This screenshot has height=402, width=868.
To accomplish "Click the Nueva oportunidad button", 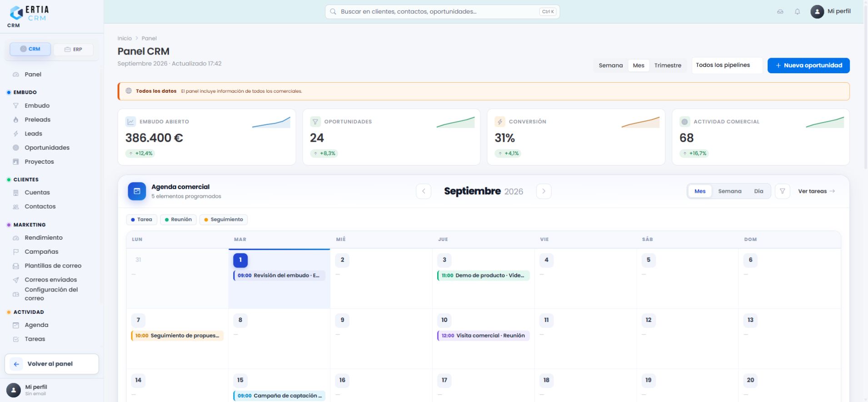I will (808, 65).
